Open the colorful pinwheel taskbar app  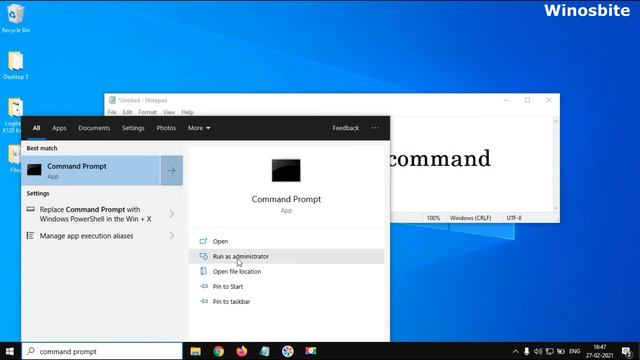[288, 351]
